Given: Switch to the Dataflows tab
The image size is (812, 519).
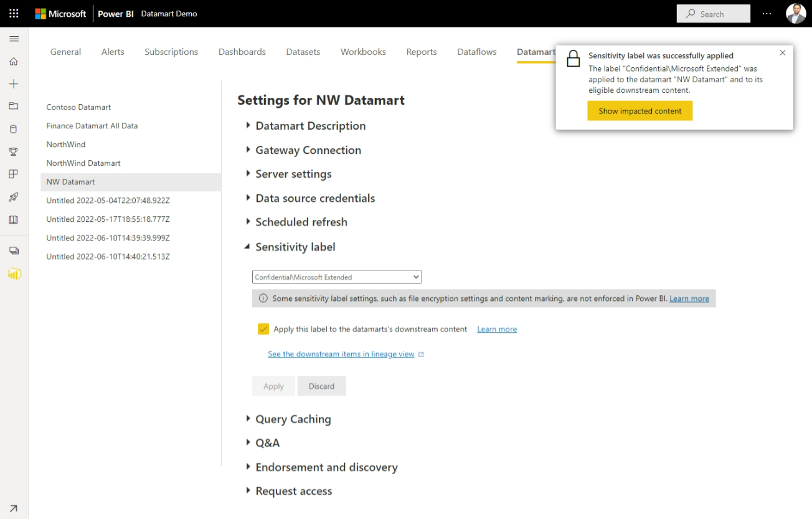Looking at the screenshot, I should click(x=476, y=52).
